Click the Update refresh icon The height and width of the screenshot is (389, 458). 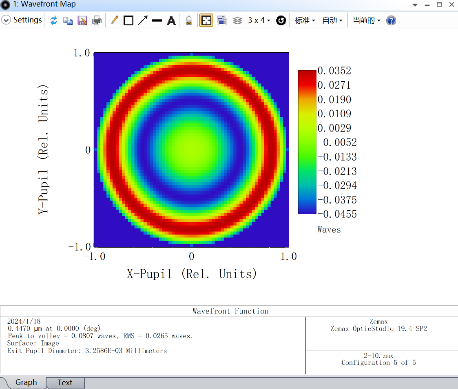tap(53, 21)
